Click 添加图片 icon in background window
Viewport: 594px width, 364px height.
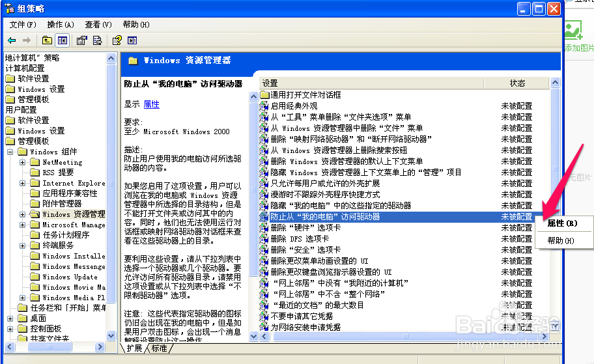(574, 31)
